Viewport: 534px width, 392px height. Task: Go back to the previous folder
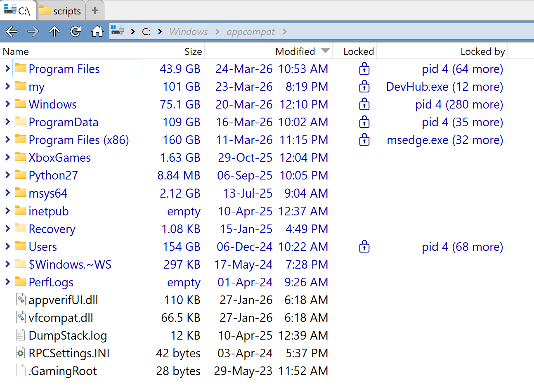click(12, 31)
